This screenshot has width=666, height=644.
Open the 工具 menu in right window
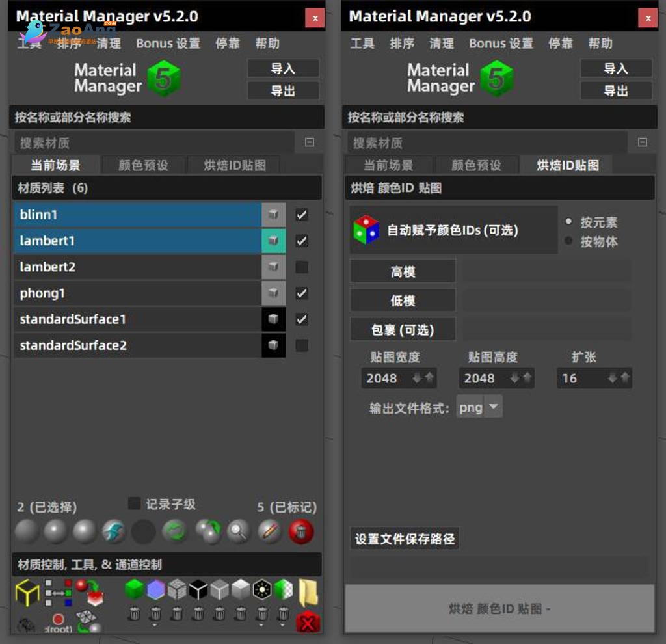click(362, 44)
